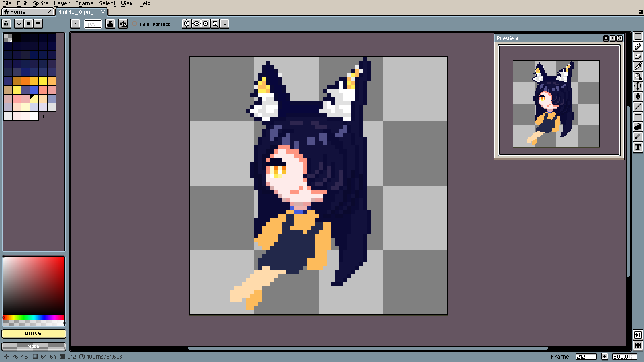Screen dimensions: 644x362
Task: Click the #fff59d foreground color button
Action: 34,334
